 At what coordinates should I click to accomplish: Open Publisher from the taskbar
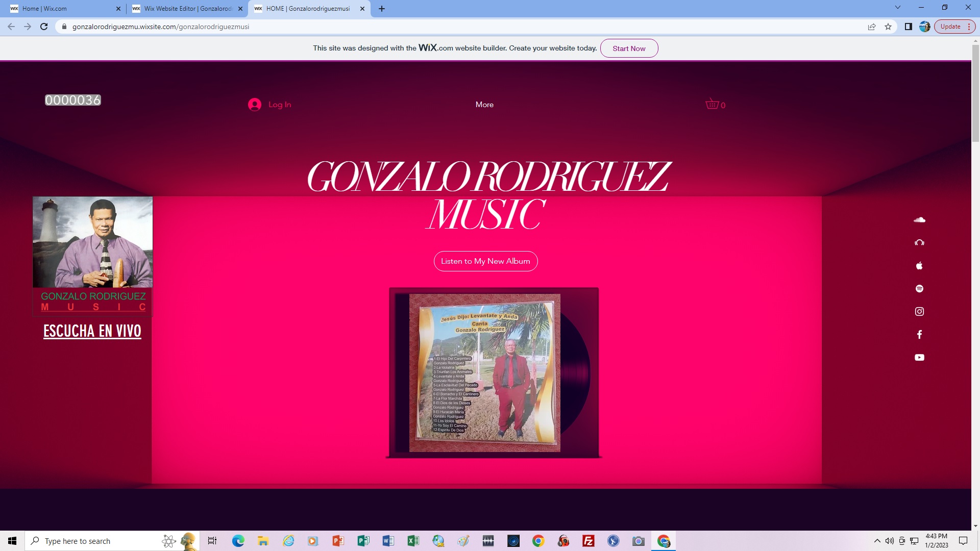pyautogui.click(x=363, y=541)
